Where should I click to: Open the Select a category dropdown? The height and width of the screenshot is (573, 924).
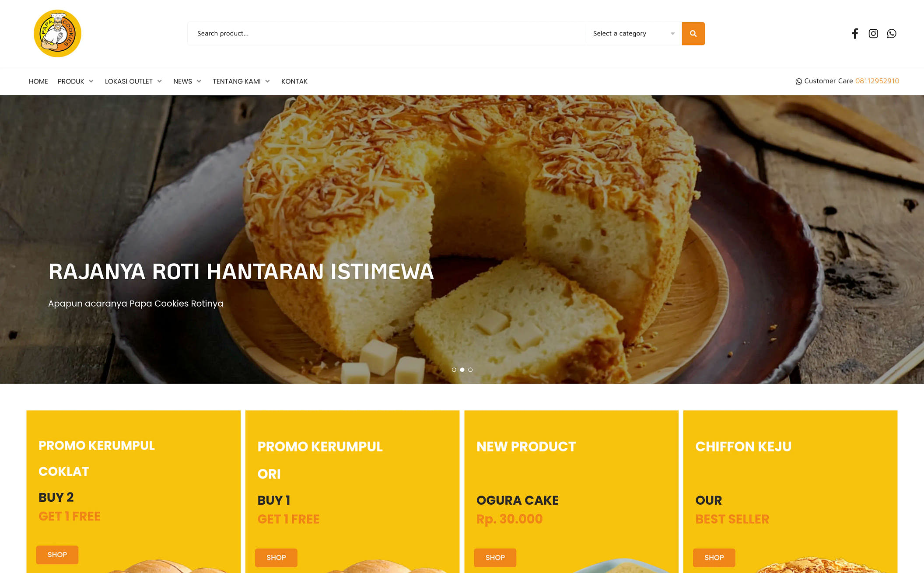pyautogui.click(x=633, y=34)
